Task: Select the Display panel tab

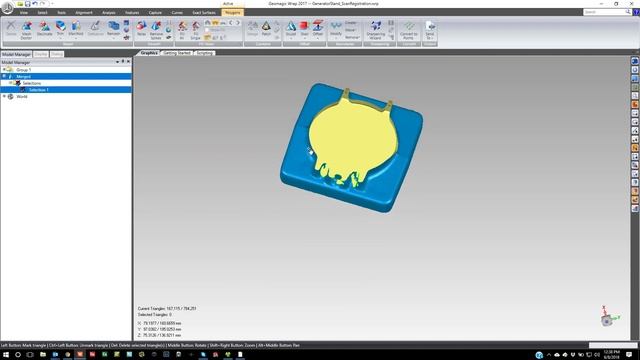Action: tap(40, 54)
